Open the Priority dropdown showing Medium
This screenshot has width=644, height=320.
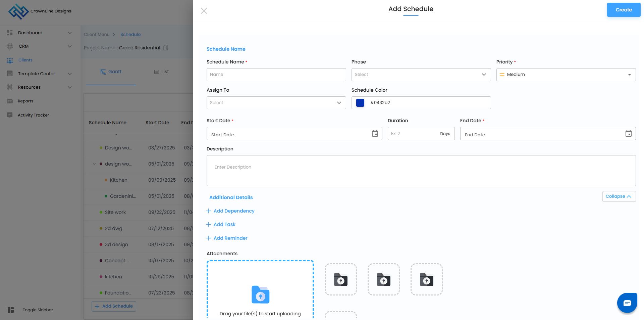point(566,75)
